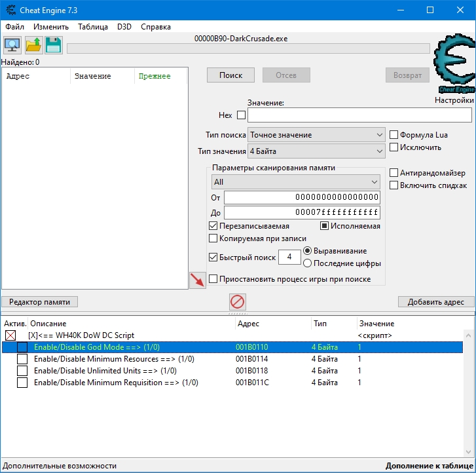The height and width of the screenshot is (473, 476).
Task: Enable the Формула Lua checkbox
Action: pyautogui.click(x=394, y=134)
